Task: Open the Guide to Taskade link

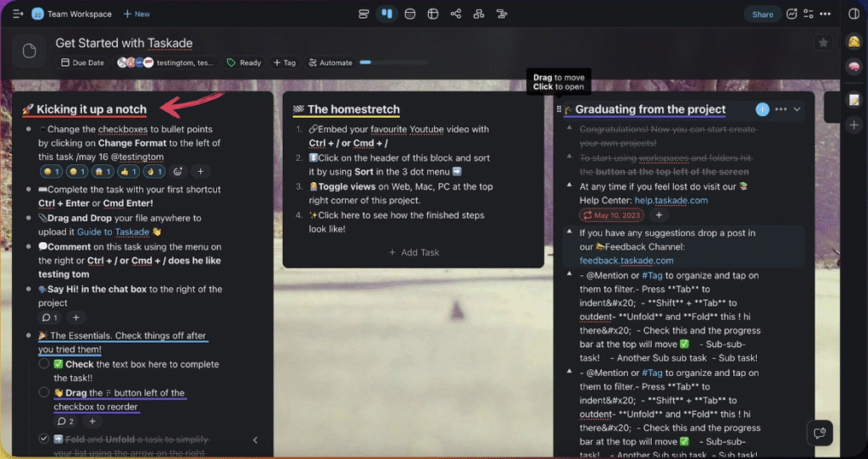Action: pos(113,232)
